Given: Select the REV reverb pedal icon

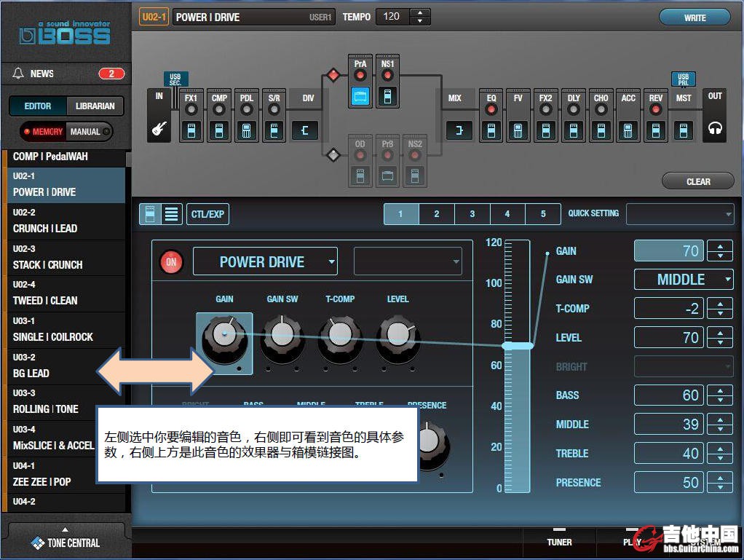Looking at the screenshot, I should (656, 130).
